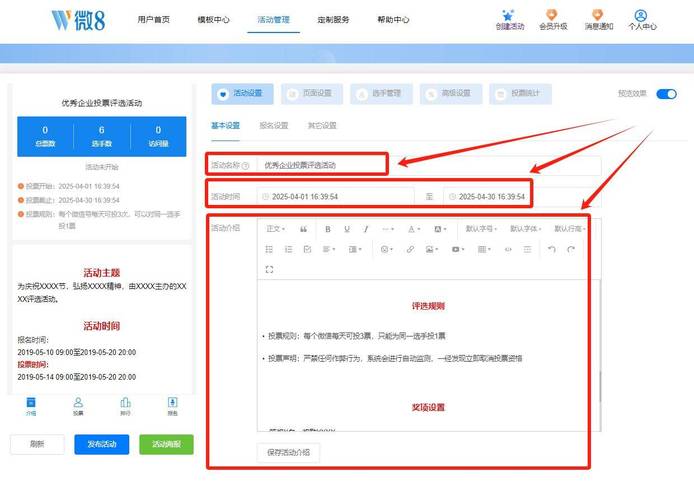
Task: Switch to the 其它设置 sub-tab
Action: [x=322, y=126]
